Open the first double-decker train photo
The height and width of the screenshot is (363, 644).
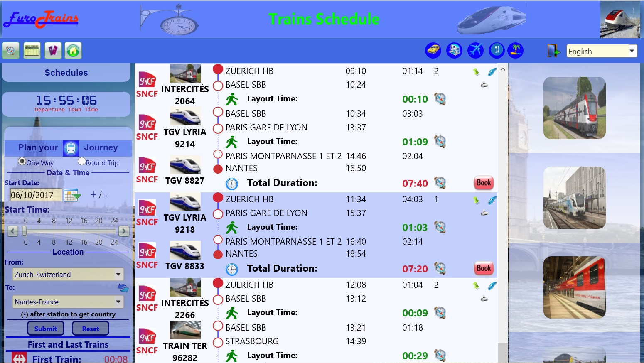574,108
